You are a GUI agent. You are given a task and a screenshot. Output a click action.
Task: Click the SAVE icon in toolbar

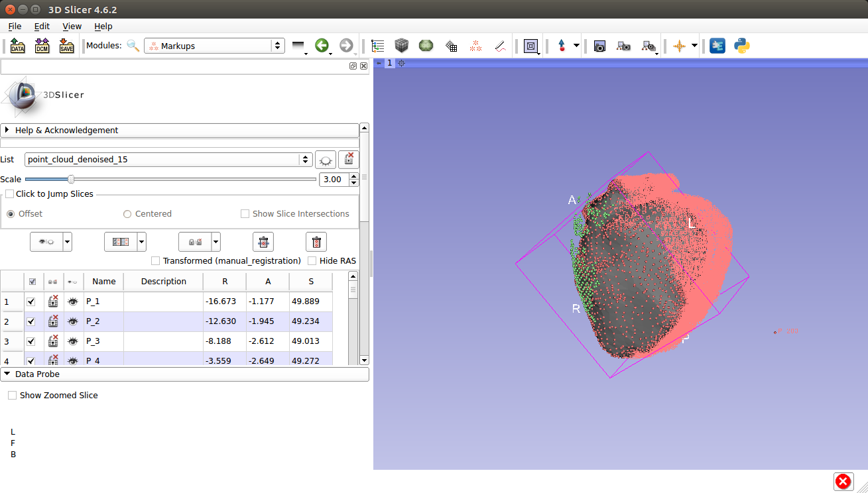pos(66,46)
